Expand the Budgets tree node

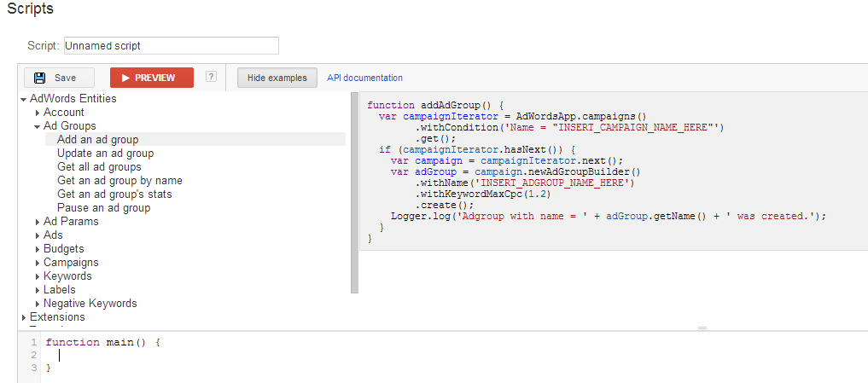click(38, 249)
